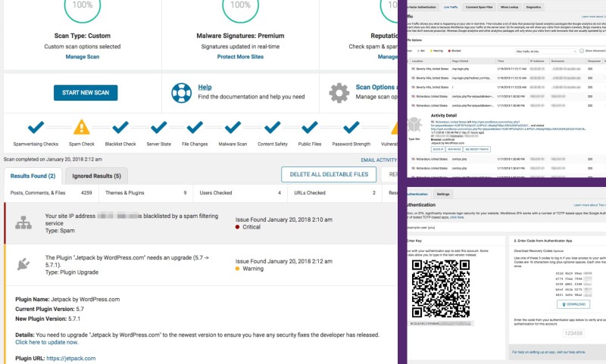Open the Manage Scan link
606x364 pixels.
click(83, 57)
